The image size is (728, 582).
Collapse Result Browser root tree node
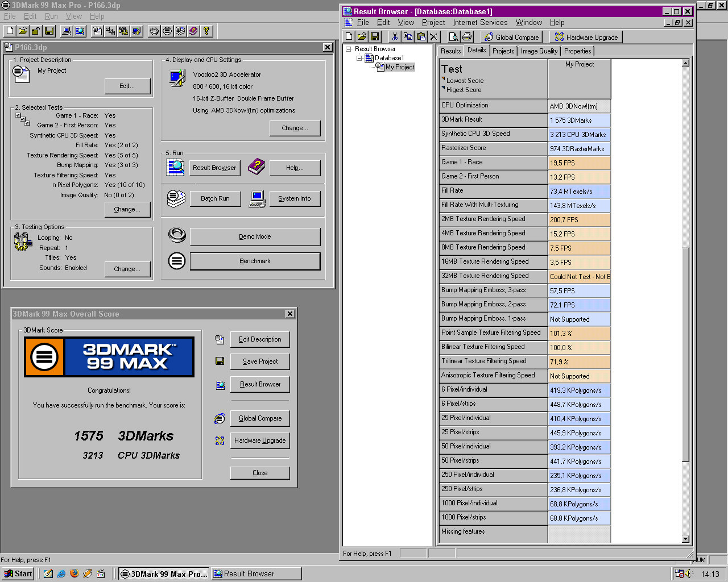tap(349, 49)
